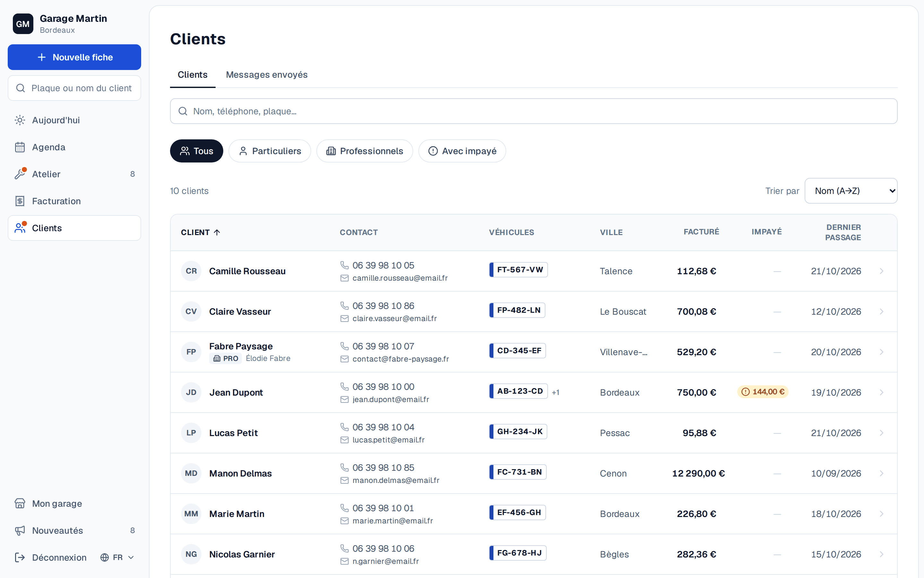Viewport: 924px width, 578px height.
Task: Open Jean Dupont row chevron
Action: (x=882, y=392)
